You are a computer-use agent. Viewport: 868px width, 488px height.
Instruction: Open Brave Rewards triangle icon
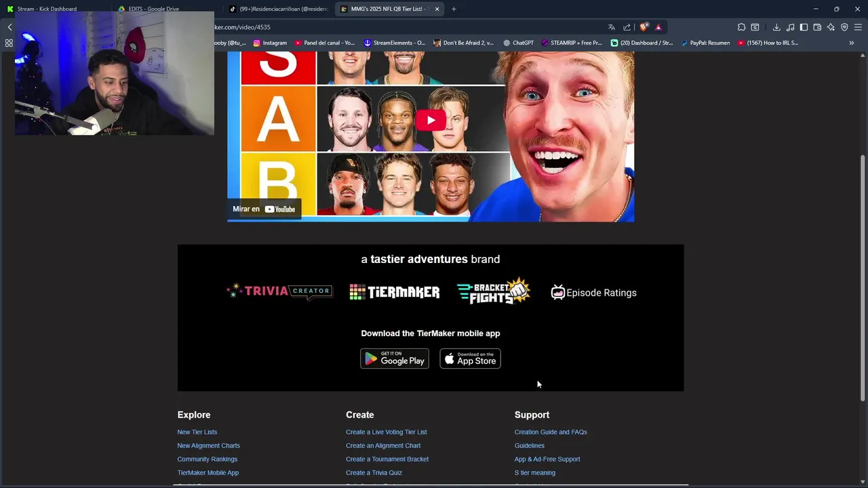click(658, 27)
